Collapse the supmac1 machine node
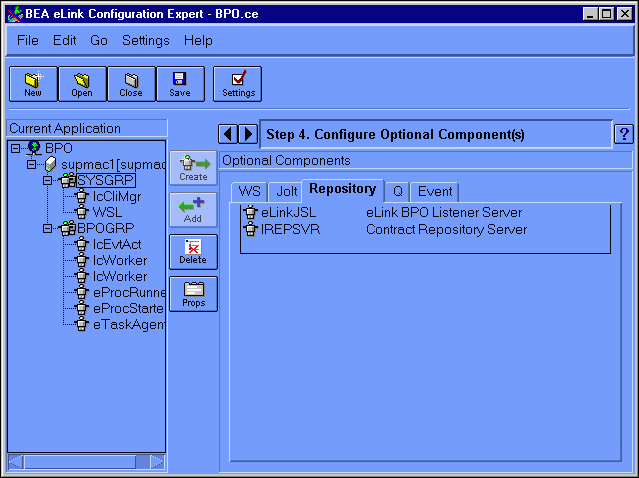Image resolution: width=639 pixels, height=478 pixels. pyautogui.click(x=31, y=164)
